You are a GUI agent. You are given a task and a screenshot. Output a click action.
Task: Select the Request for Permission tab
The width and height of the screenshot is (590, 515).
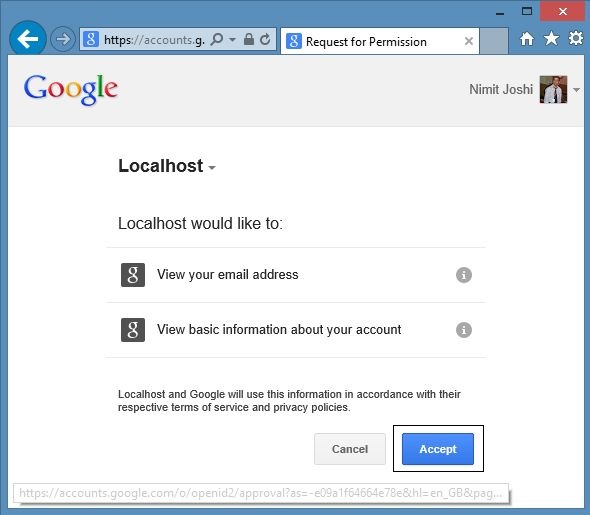tap(380, 41)
